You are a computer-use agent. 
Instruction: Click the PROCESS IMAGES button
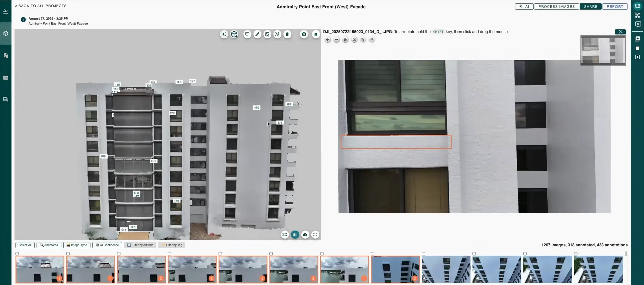coord(556,7)
